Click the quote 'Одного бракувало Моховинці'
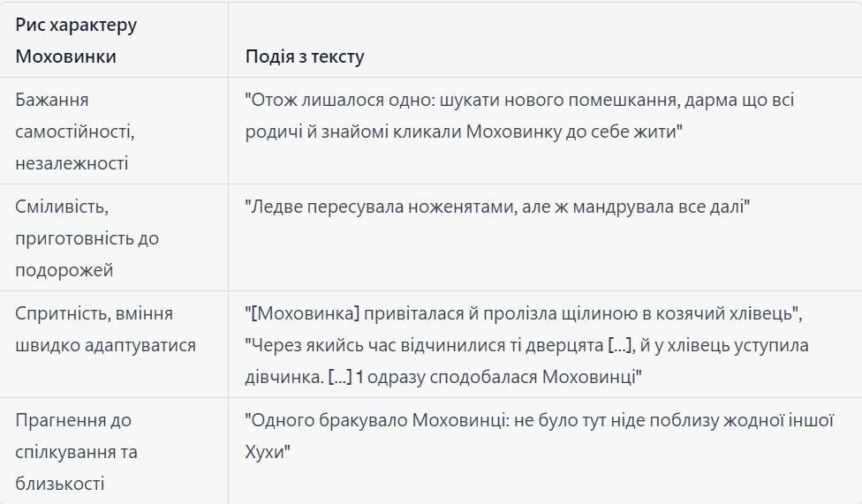Viewport: 862px width, 504px height. pos(539,419)
